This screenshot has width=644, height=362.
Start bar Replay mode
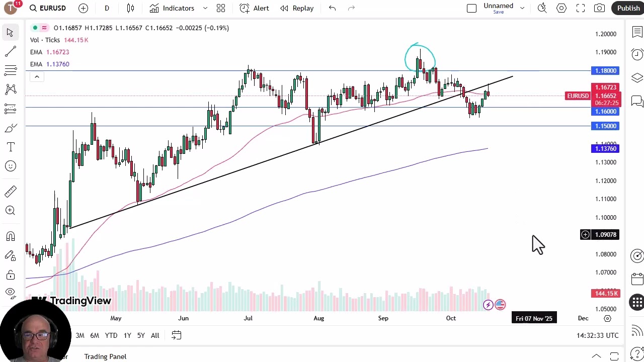297,8
